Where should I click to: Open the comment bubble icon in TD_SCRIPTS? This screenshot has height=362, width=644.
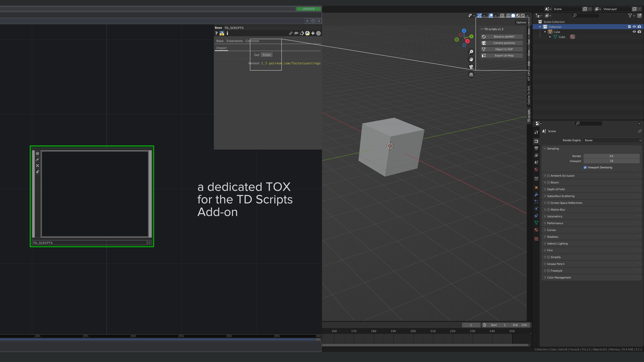pos(296,33)
